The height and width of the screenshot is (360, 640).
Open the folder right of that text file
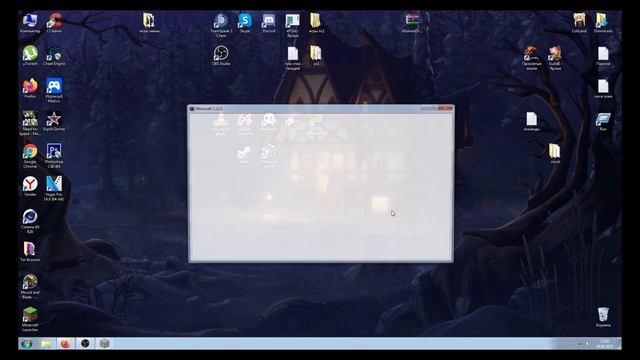click(x=316, y=56)
